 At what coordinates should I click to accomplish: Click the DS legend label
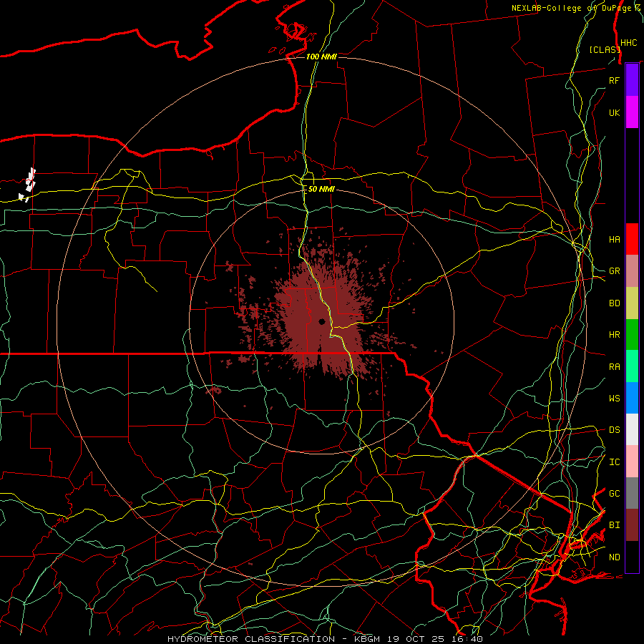[x=614, y=430]
